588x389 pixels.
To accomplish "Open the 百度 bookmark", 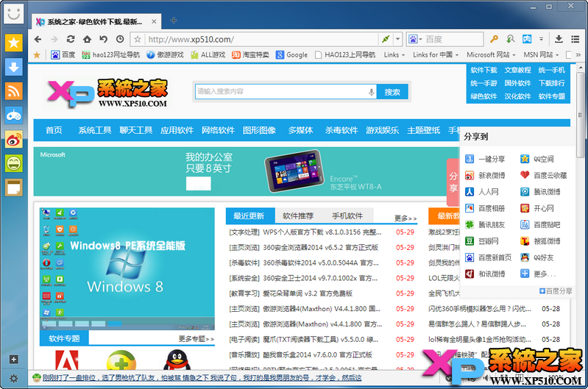I will pos(63,54).
